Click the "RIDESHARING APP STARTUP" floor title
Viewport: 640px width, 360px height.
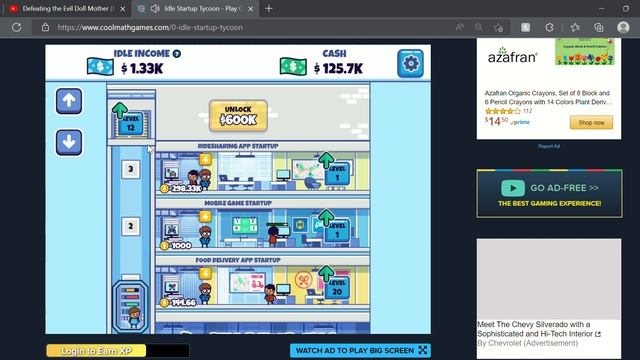238,146
